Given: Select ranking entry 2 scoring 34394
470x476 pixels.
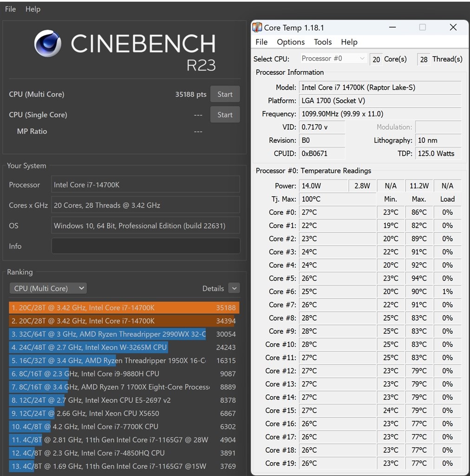Looking at the screenshot, I should [x=124, y=321].
